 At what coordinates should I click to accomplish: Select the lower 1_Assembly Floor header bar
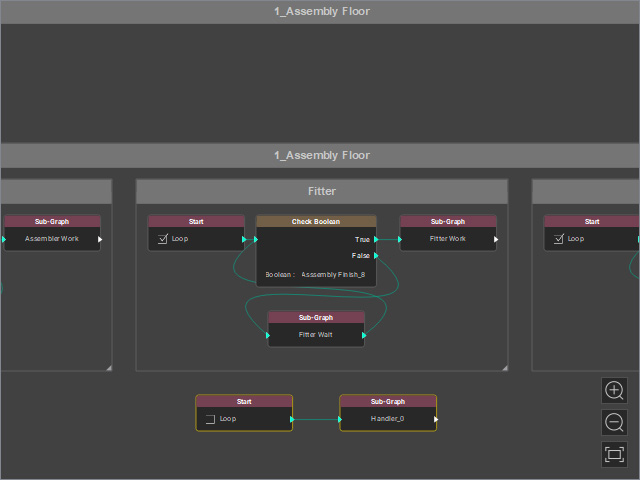tap(320, 156)
